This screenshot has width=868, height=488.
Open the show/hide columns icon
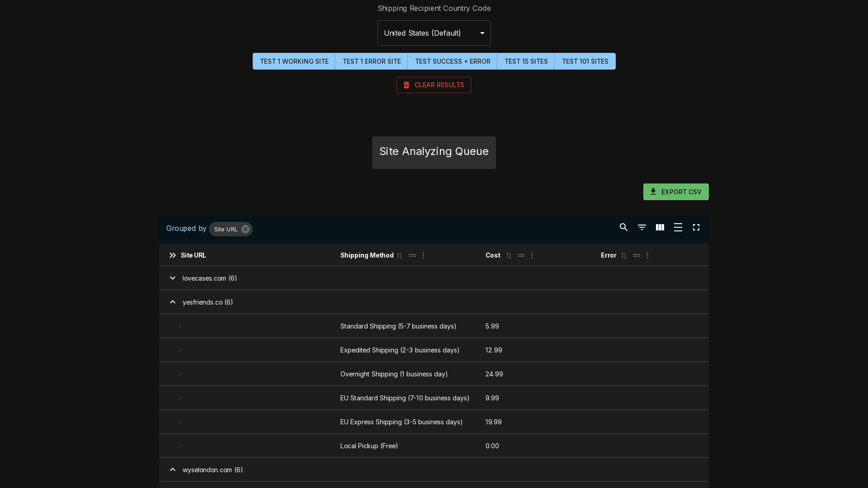tap(660, 227)
